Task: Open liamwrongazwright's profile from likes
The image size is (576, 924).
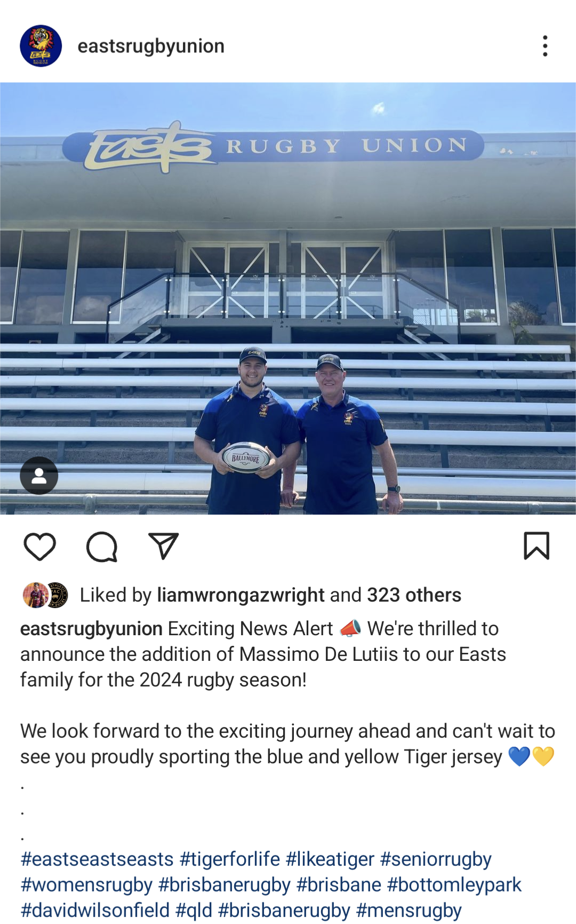Action: [241, 595]
